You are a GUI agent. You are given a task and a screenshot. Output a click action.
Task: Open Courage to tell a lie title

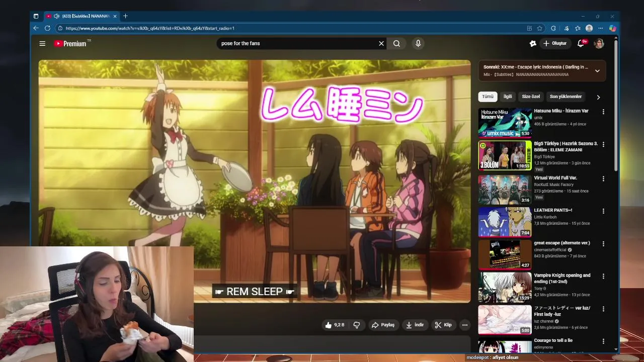pyautogui.click(x=553, y=340)
